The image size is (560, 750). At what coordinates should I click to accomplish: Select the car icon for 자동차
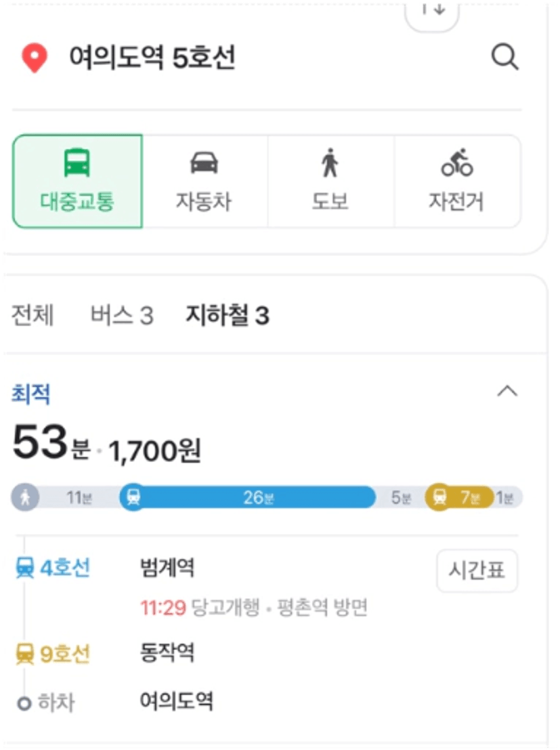tap(204, 163)
